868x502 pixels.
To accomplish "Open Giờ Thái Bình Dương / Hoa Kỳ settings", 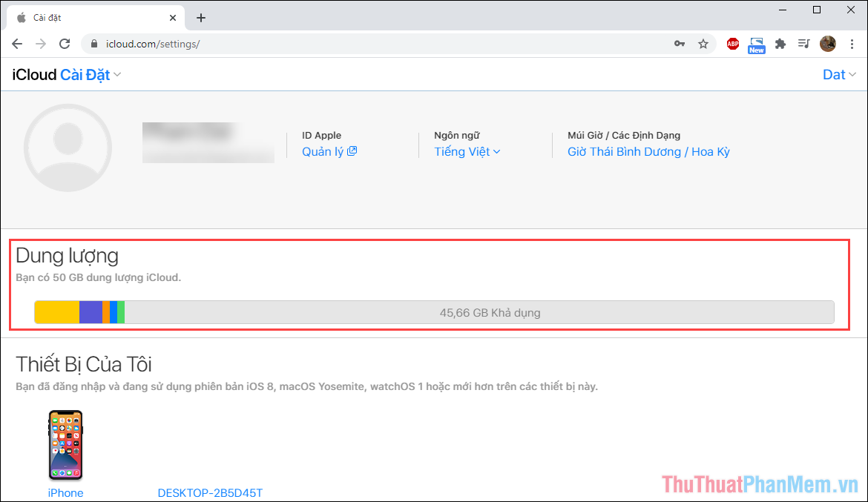I will (648, 151).
